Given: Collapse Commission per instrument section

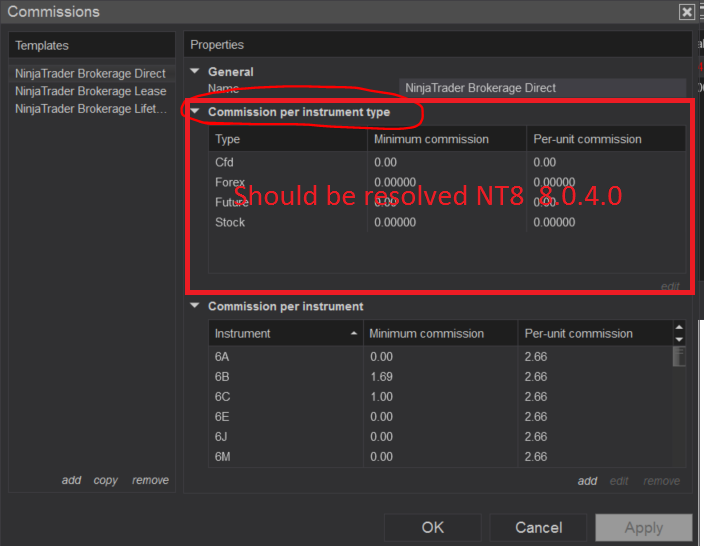Looking at the screenshot, I should [195, 306].
